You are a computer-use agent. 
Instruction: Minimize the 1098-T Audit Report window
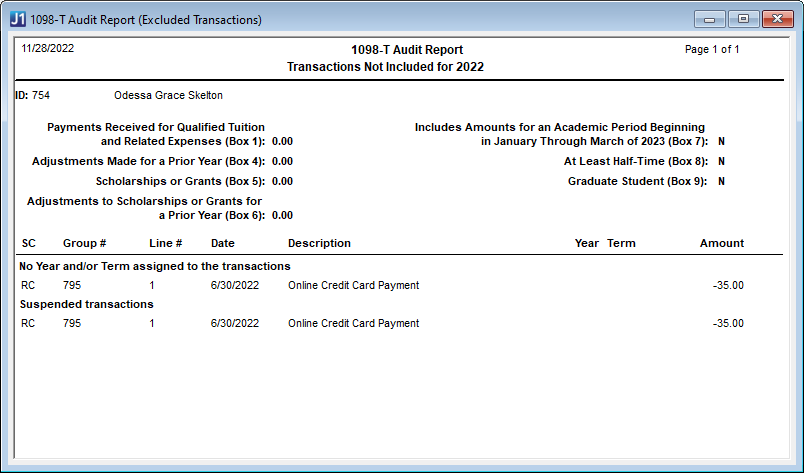[710, 19]
